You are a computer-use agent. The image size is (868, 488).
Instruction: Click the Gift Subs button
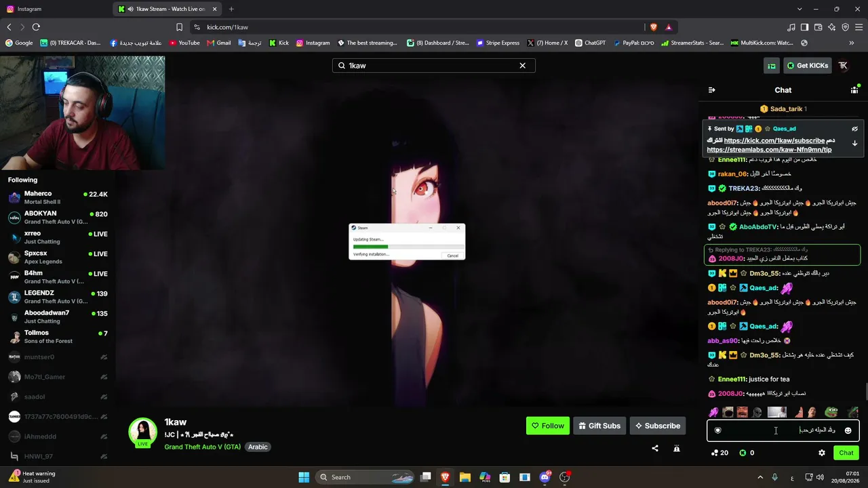click(599, 426)
